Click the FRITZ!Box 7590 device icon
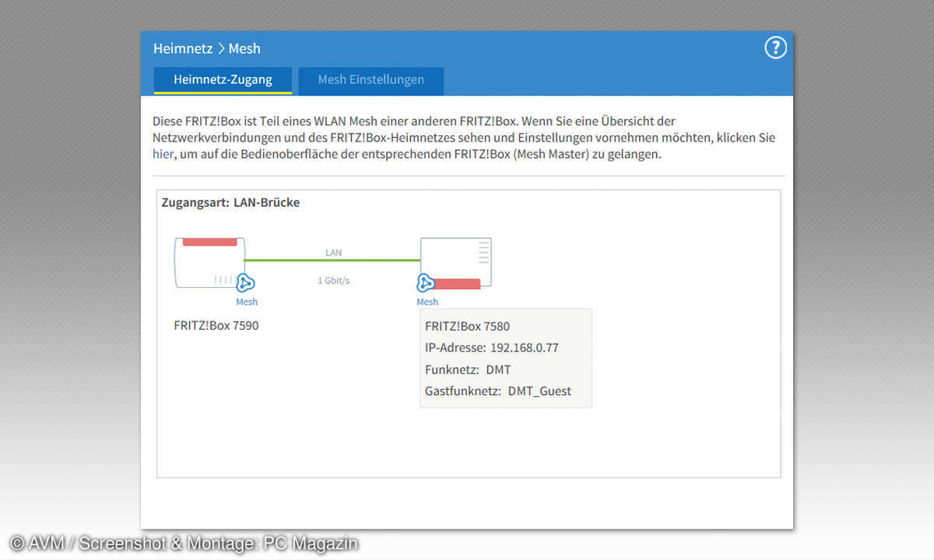 pos(210,263)
